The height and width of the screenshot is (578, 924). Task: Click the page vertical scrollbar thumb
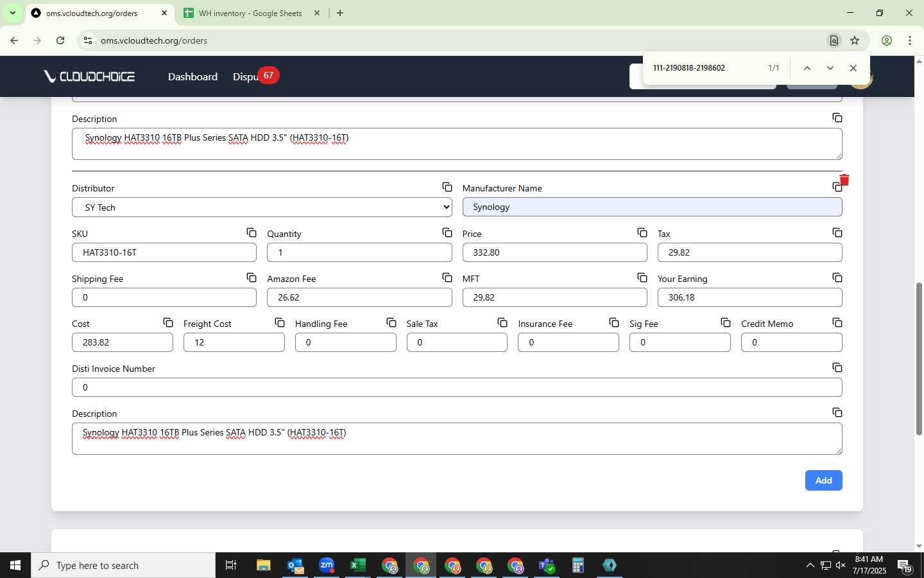[919, 359]
